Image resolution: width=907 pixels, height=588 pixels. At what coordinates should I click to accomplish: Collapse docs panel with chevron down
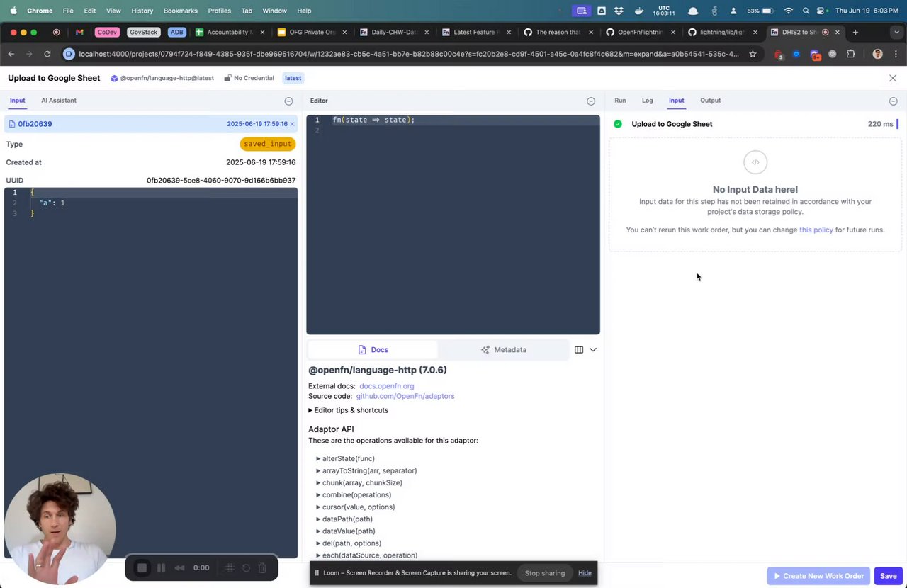click(x=593, y=350)
